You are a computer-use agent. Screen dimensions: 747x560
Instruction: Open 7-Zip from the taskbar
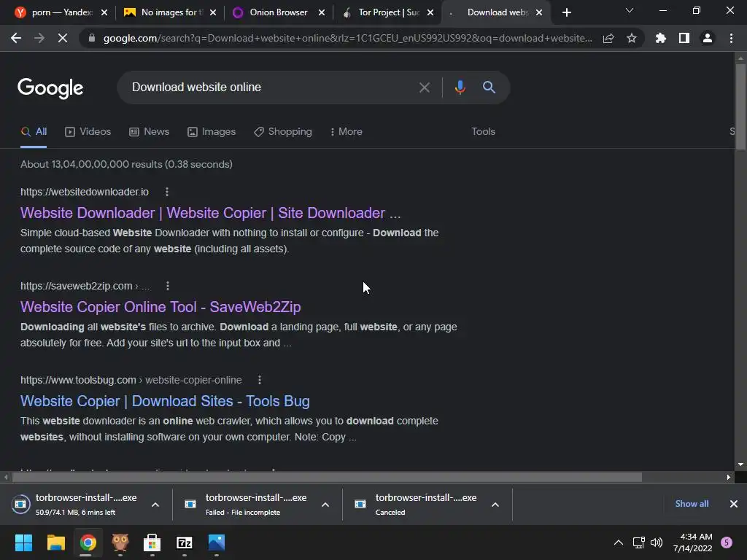185,542
